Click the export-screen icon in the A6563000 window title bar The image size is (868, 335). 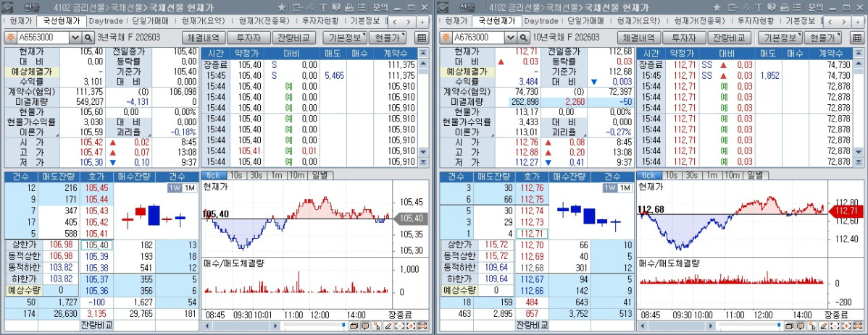pos(298,7)
